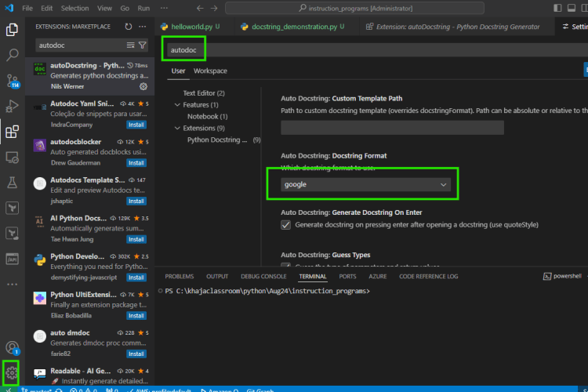Switch to the TERMINAL panel tab
The image size is (588, 392).
tap(313, 277)
